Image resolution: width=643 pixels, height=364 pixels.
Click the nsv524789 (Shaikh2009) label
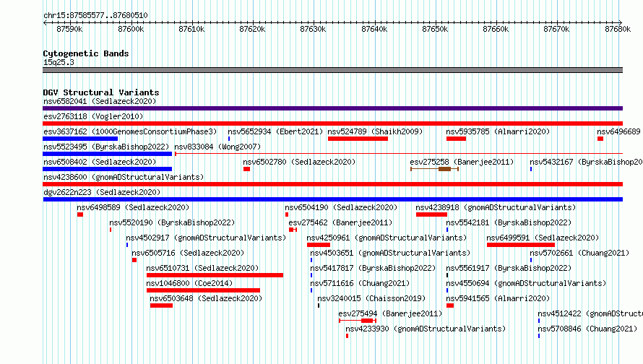[375, 131]
